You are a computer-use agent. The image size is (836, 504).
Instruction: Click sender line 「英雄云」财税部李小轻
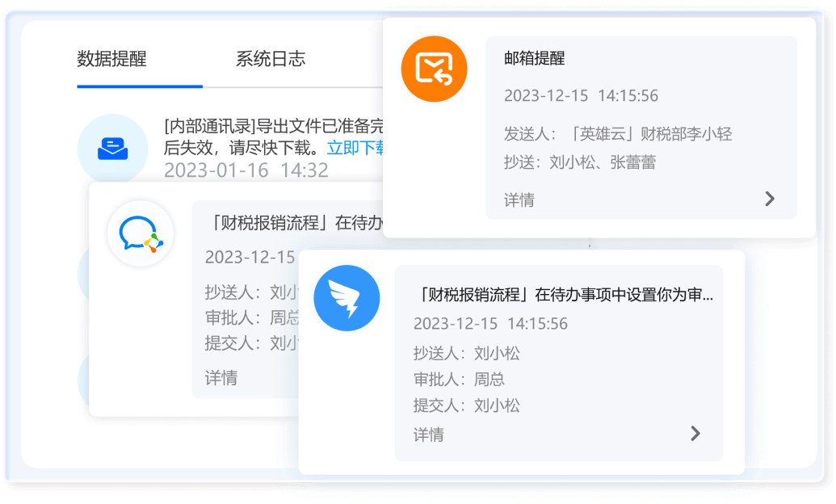click(618, 134)
